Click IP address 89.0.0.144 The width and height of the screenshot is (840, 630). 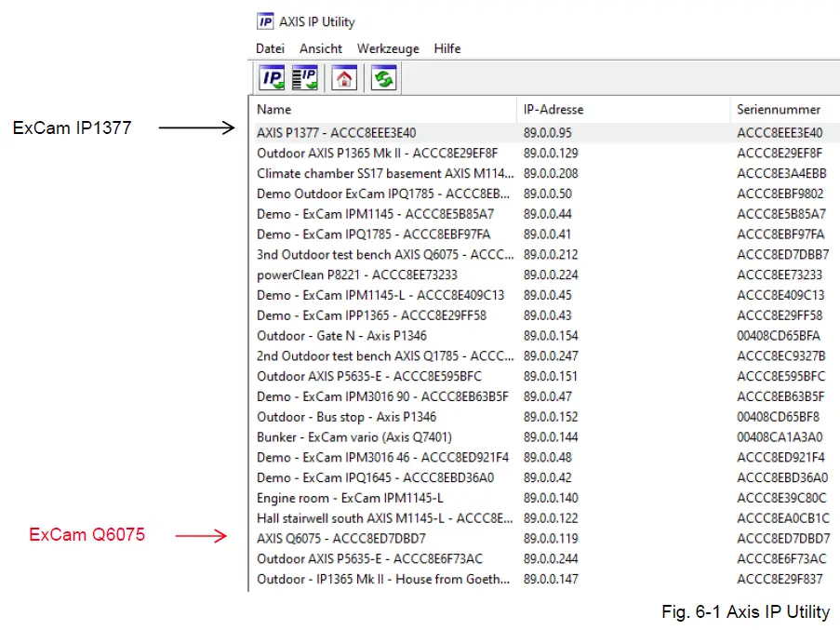551,437
